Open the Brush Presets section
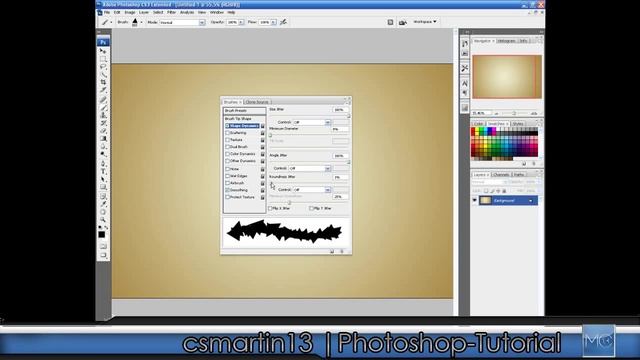Viewport: 640px width, 360px height. coord(244,111)
